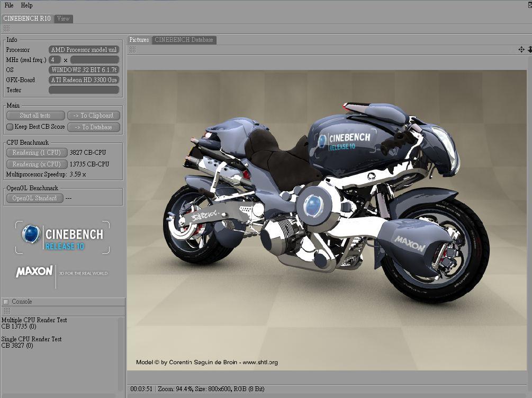Switch to the View tab
The height and width of the screenshot is (398, 532).
[x=64, y=19]
